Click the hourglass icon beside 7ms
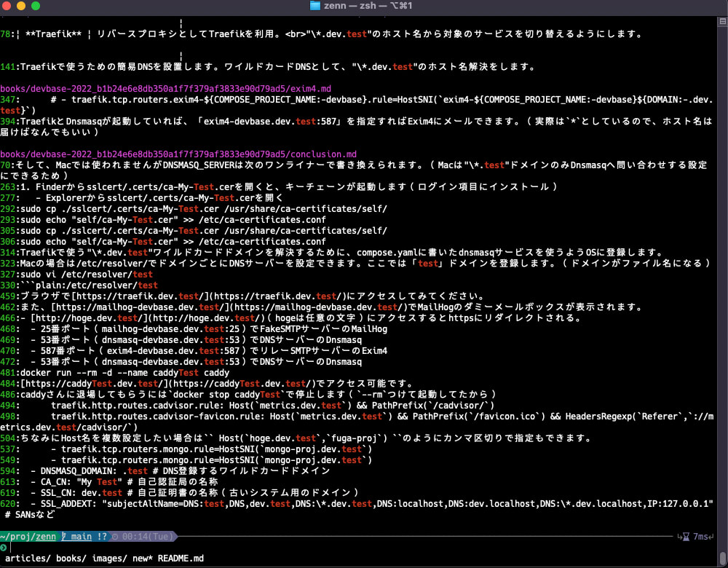The image size is (728, 568). point(686,537)
